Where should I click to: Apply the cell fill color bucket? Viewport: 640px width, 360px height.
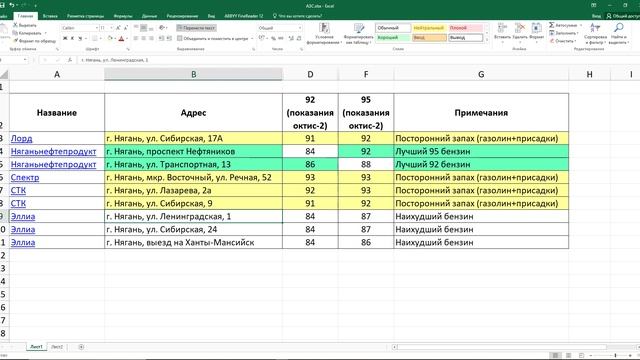pyautogui.click(x=109, y=38)
